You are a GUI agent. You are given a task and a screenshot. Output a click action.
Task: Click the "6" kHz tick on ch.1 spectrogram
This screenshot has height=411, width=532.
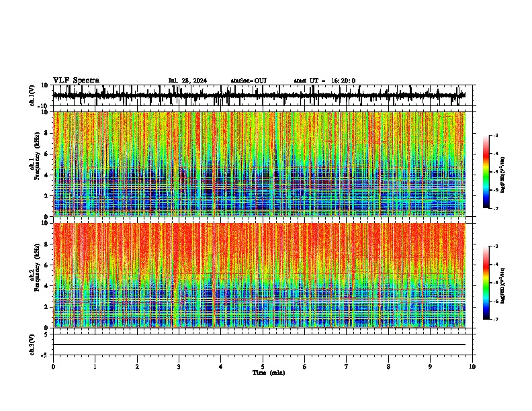click(46, 154)
